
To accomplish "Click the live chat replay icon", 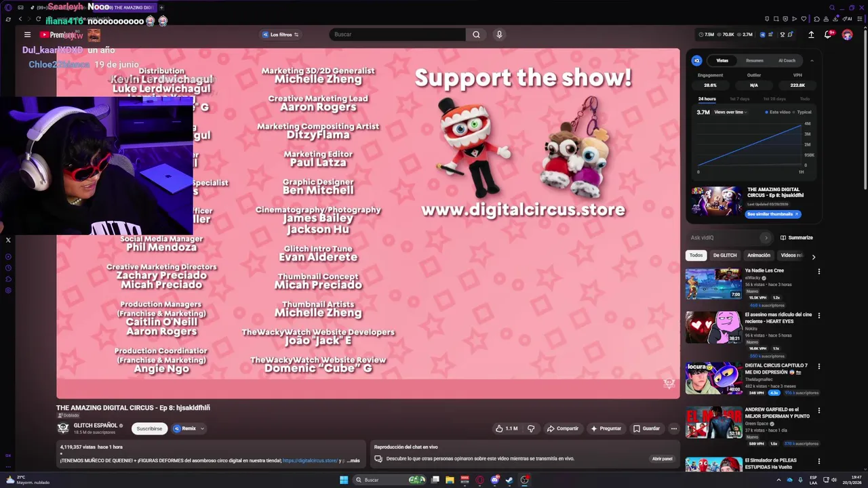I will click(x=378, y=459).
